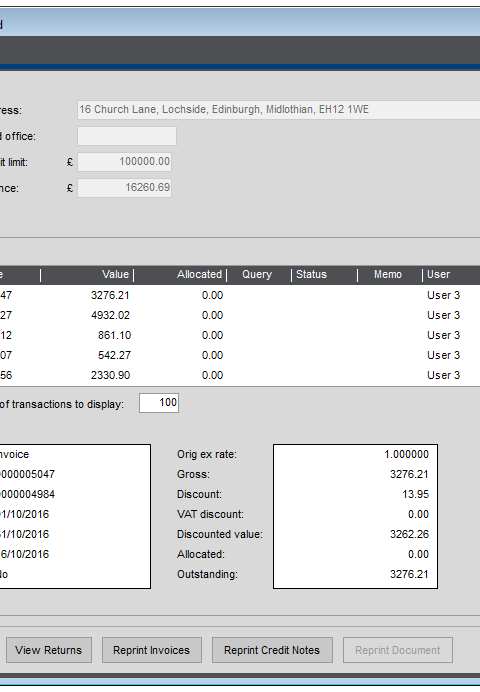Select transaction row with value 3276.21
The height and width of the screenshot is (692, 480).
pos(240,295)
